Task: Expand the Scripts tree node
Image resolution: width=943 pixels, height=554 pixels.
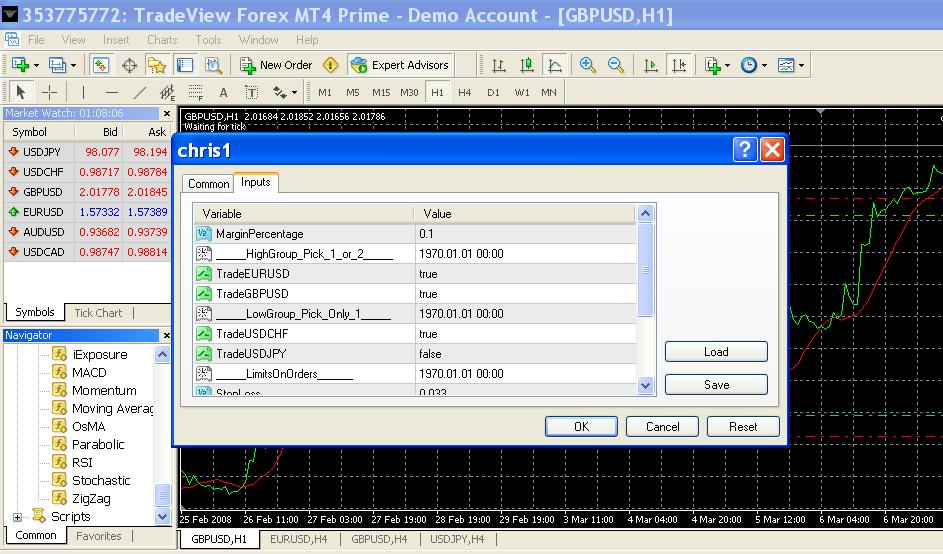Action: 17,517
